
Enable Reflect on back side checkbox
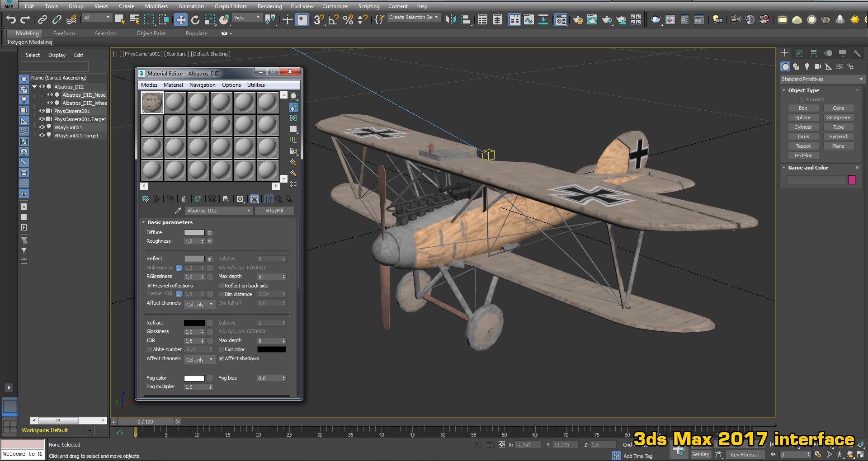tap(222, 286)
